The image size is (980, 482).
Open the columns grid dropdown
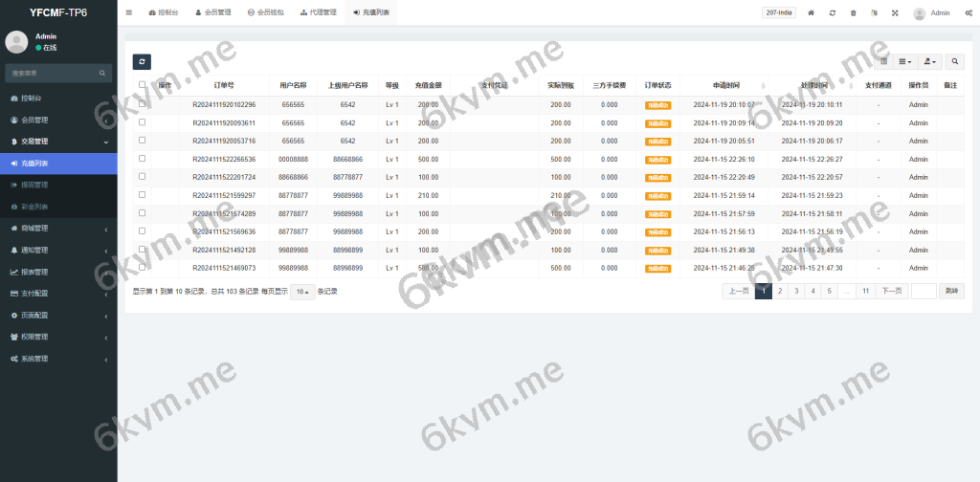pos(905,61)
